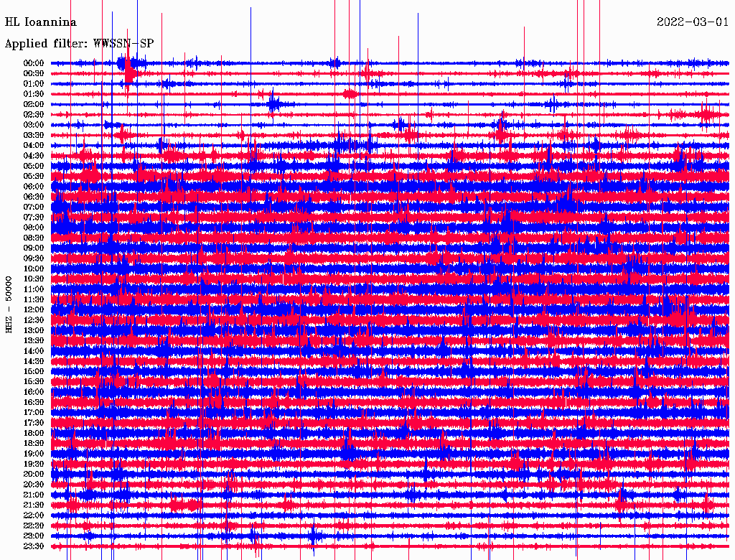This screenshot has height=560, width=735.
Task: Select the 00:00 time row label
Action: coord(34,63)
